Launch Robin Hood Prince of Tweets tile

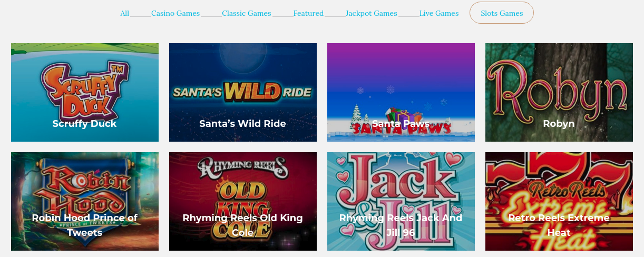pyautogui.click(x=85, y=201)
